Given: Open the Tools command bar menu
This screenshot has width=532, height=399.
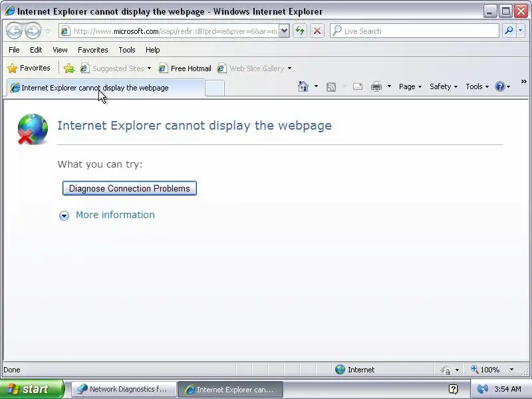Looking at the screenshot, I should point(477,86).
